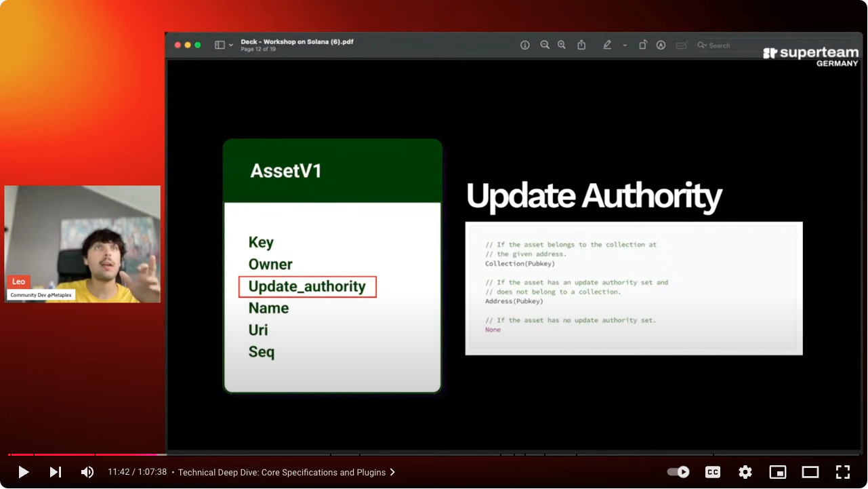Mute the video volume
This screenshot has height=489, width=868.
coord(87,472)
